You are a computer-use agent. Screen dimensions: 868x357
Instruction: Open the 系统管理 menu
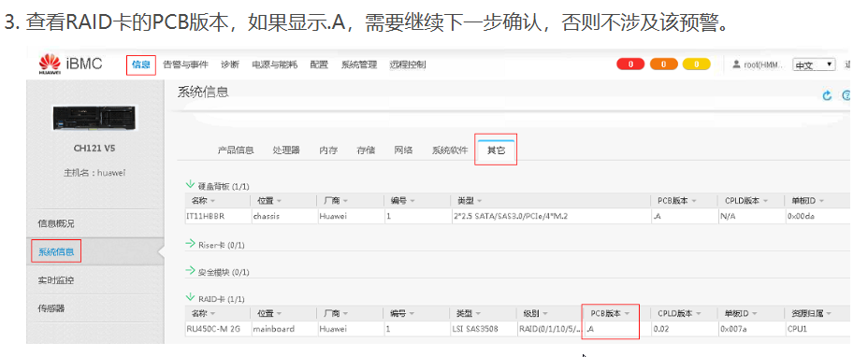359,64
